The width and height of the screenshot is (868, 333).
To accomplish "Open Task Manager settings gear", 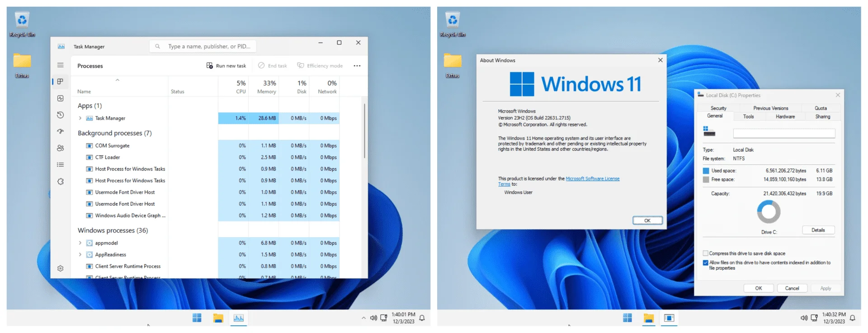I will [x=60, y=268].
